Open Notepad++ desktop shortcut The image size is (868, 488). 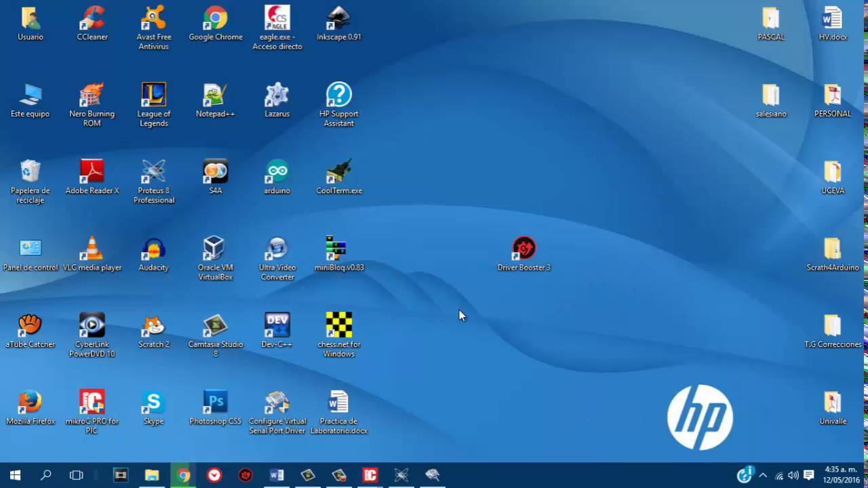click(216, 100)
